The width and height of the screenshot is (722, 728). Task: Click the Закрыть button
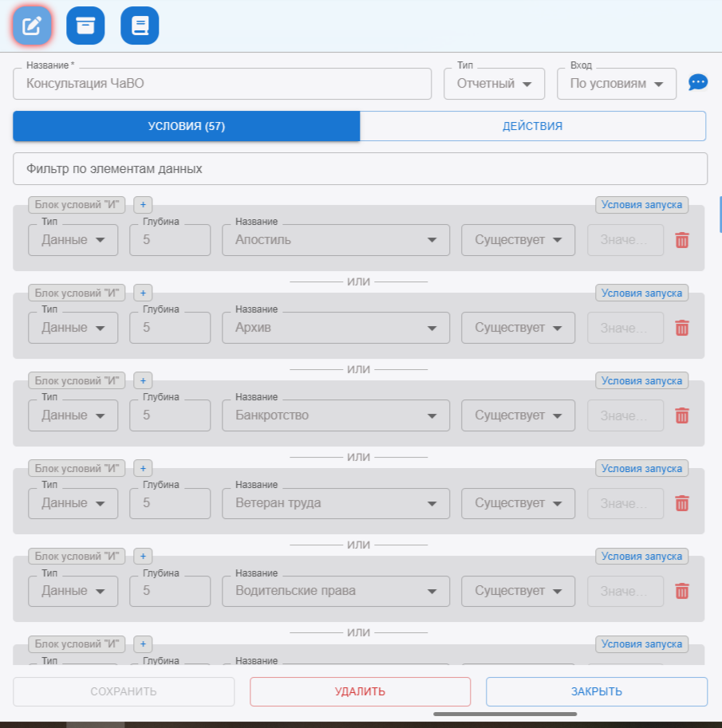[596, 691]
